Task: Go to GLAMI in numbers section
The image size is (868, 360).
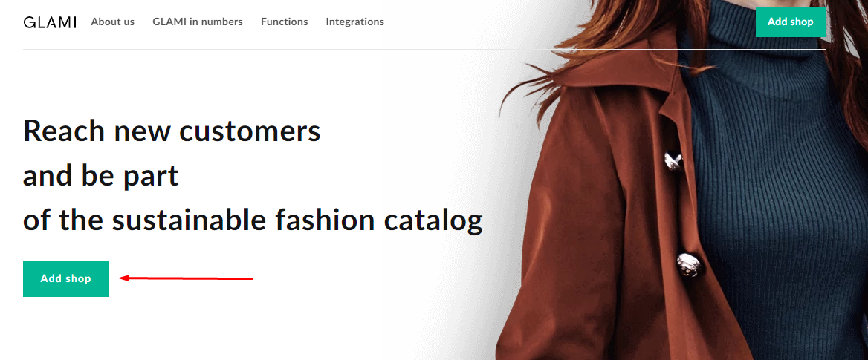Action: 198,22
